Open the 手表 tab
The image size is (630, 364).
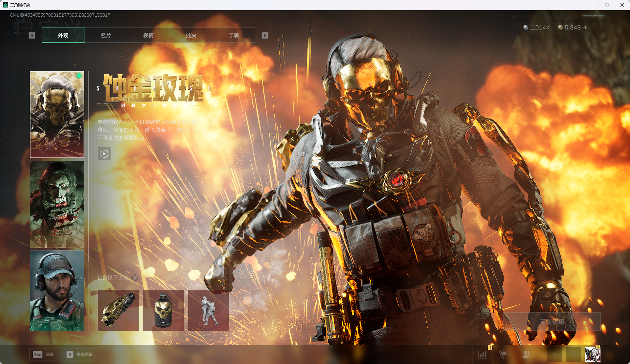click(233, 35)
